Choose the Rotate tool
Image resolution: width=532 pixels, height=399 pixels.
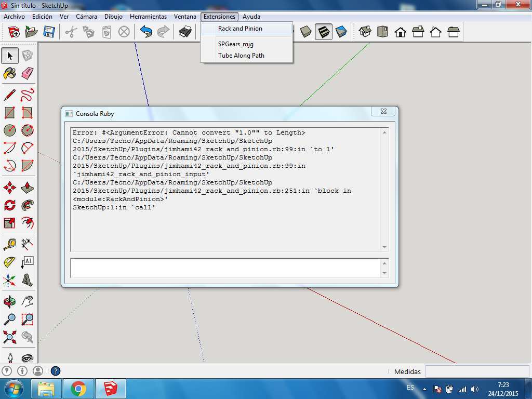pyautogui.click(x=10, y=205)
